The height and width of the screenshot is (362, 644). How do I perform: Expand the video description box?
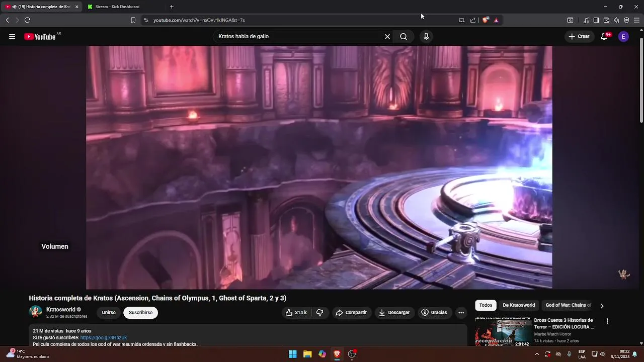tap(248, 336)
